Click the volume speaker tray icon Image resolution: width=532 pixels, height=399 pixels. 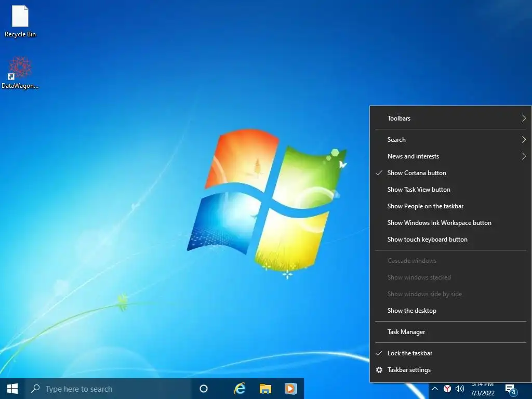point(460,389)
